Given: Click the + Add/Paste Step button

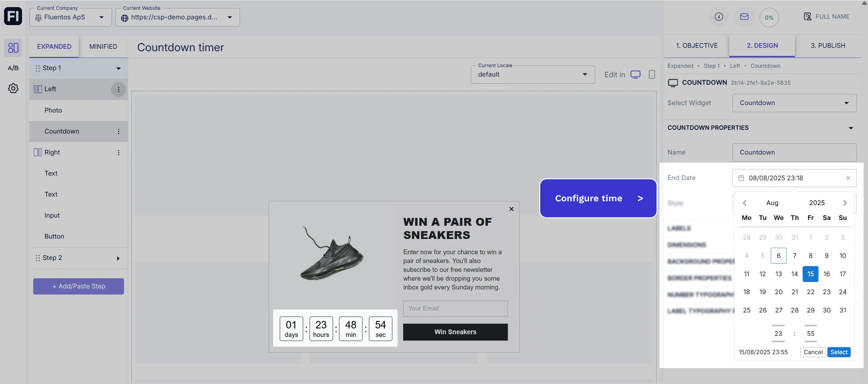Looking at the screenshot, I should [78, 286].
